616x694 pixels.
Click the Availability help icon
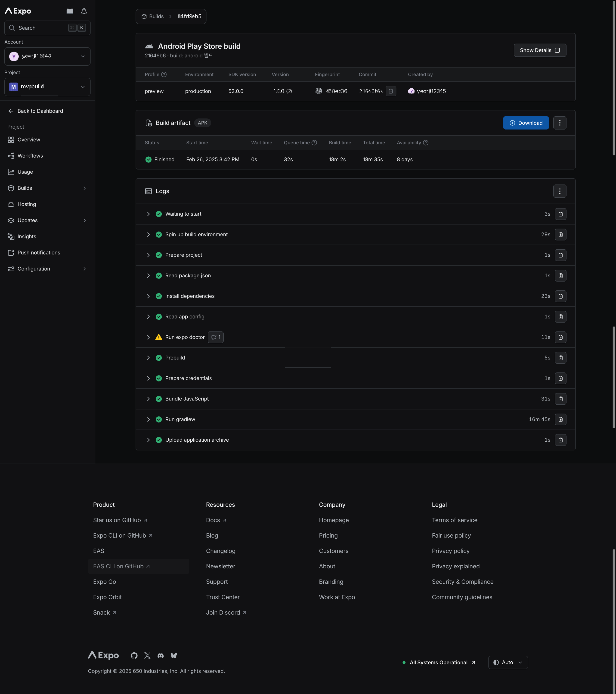point(425,143)
